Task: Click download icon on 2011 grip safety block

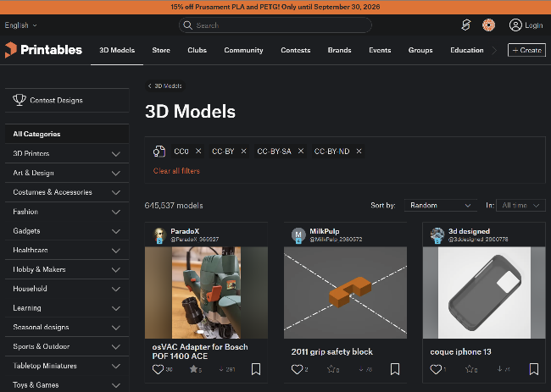Action: tap(361, 369)
